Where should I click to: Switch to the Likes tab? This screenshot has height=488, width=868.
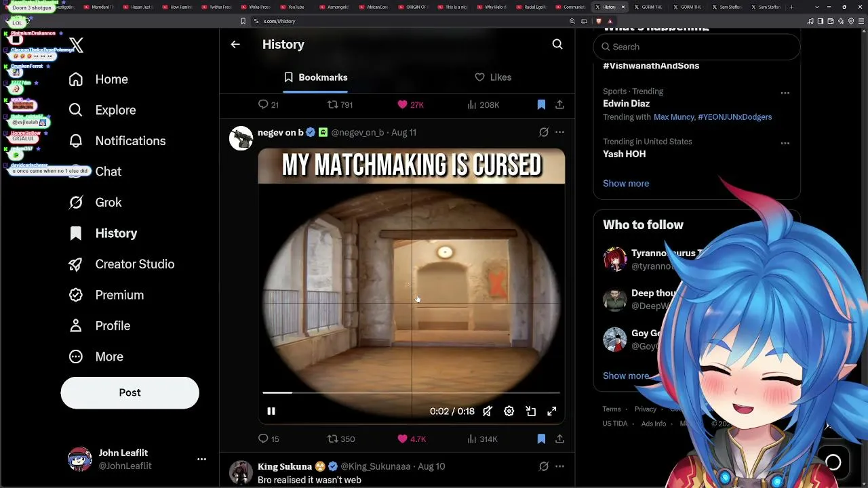493,77
